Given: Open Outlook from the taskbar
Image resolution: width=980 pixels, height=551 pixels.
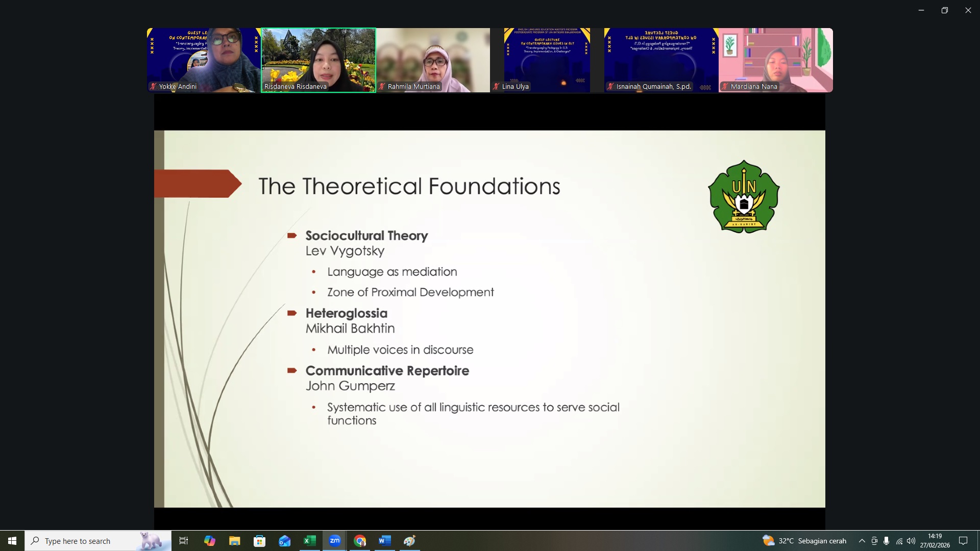Looking at the screenshot, I should tap(284, 541).
